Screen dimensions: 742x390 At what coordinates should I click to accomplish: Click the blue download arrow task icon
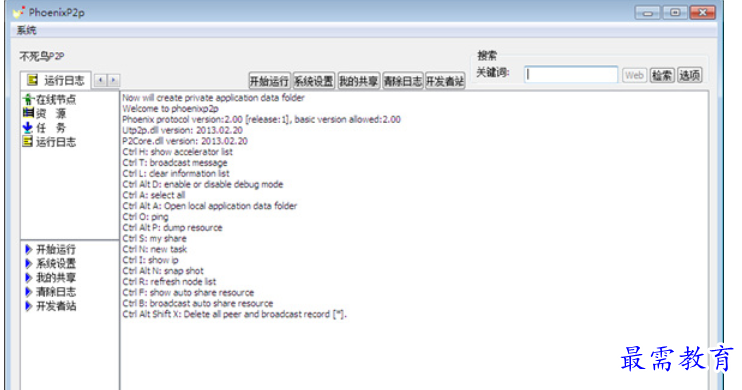coord(28,128)
